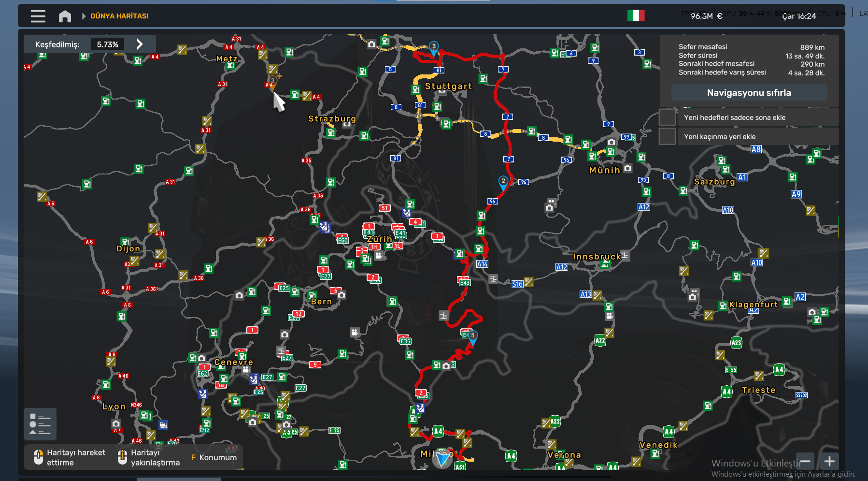Click the Stuttgart city label
Image resolution: width=868 pixels, height=481 pixels.
448,87
